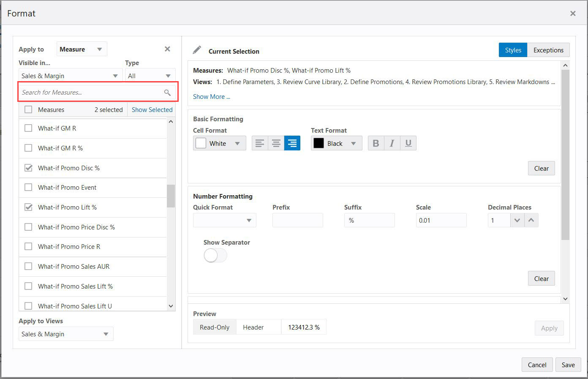
Task: Click the formatting panel scrollbar thumb
Action: point(565,155)
